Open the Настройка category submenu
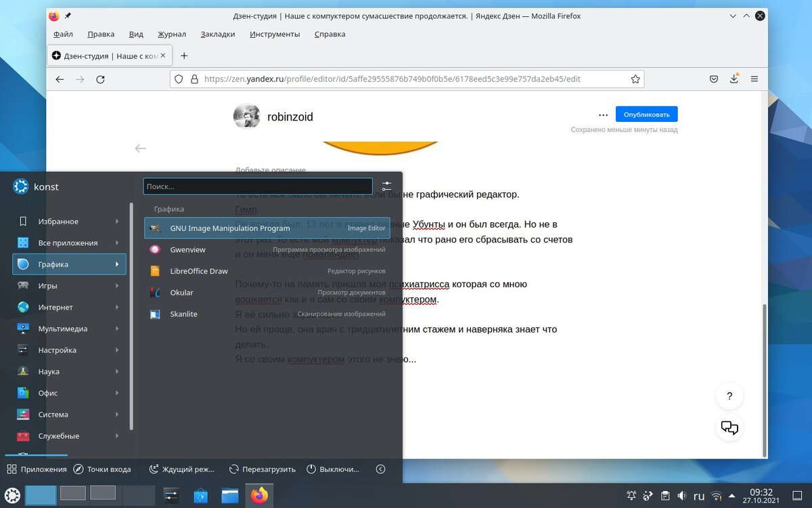 pos(70,350)
